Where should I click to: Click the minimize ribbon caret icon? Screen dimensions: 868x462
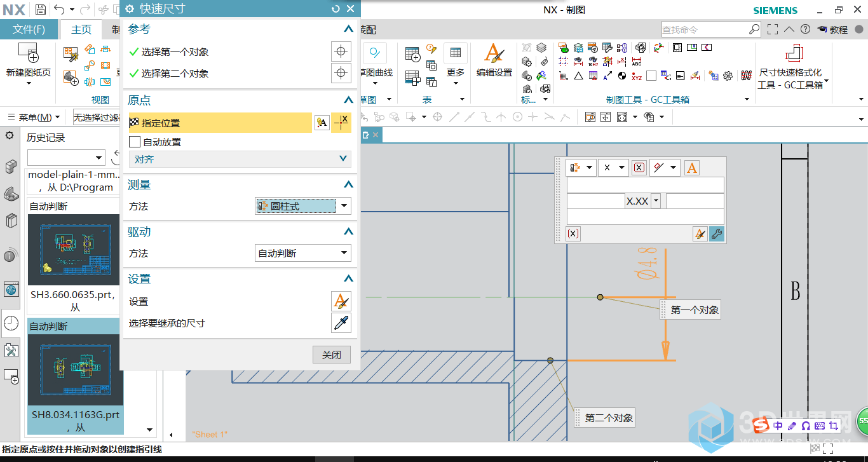[x=789, y=29]
